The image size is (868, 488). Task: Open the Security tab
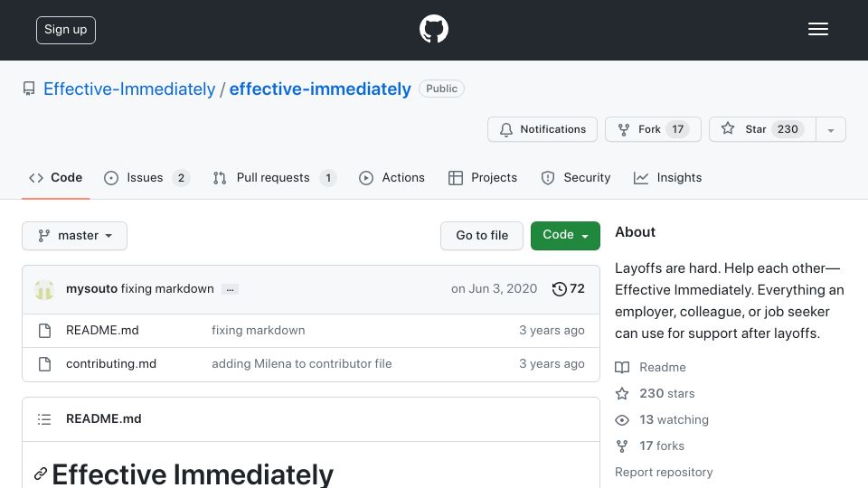(x=576, y=178)
